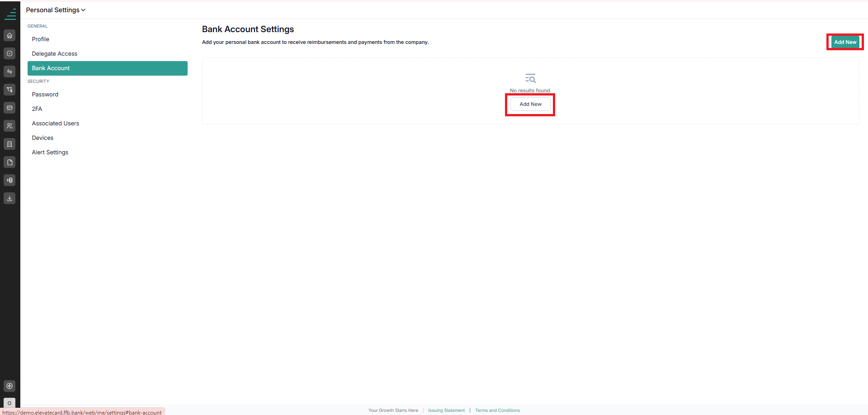This screenshot has height=415, width=868.
Task: Click the download icon in sidebar
Action: (9, 198)
